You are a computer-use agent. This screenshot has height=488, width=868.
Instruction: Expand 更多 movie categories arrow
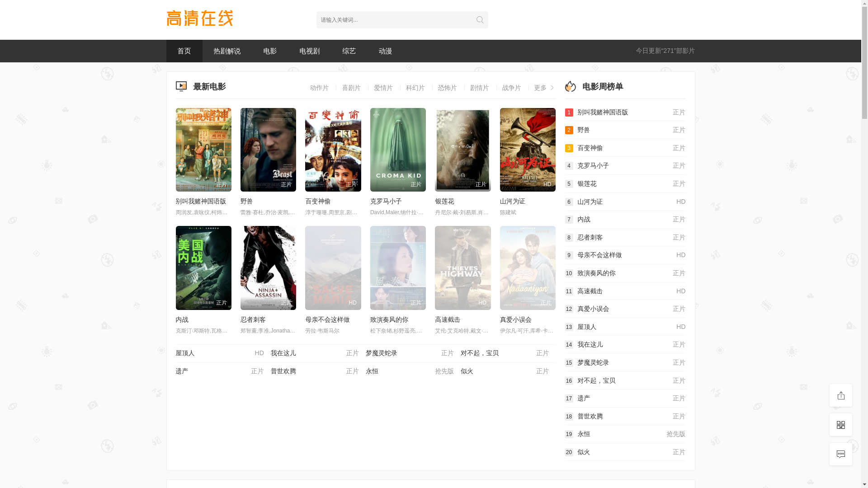tap(552, 88)
